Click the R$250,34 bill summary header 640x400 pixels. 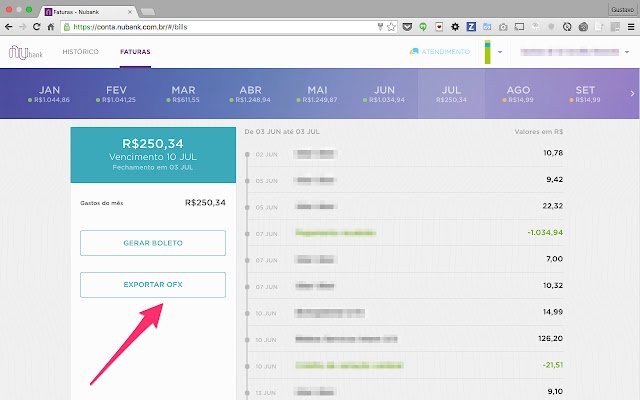(x=153, y=155)
